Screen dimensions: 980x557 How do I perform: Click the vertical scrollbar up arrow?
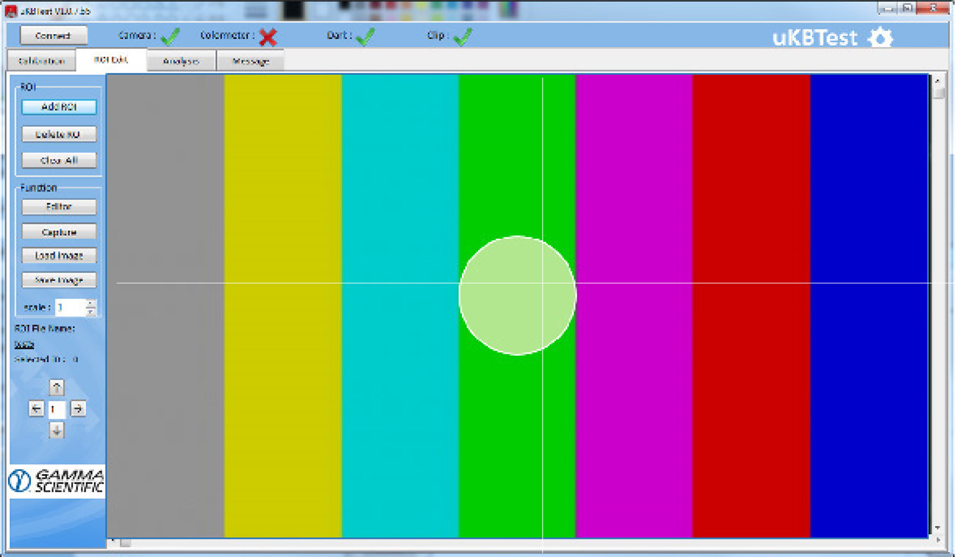point(938,80)
